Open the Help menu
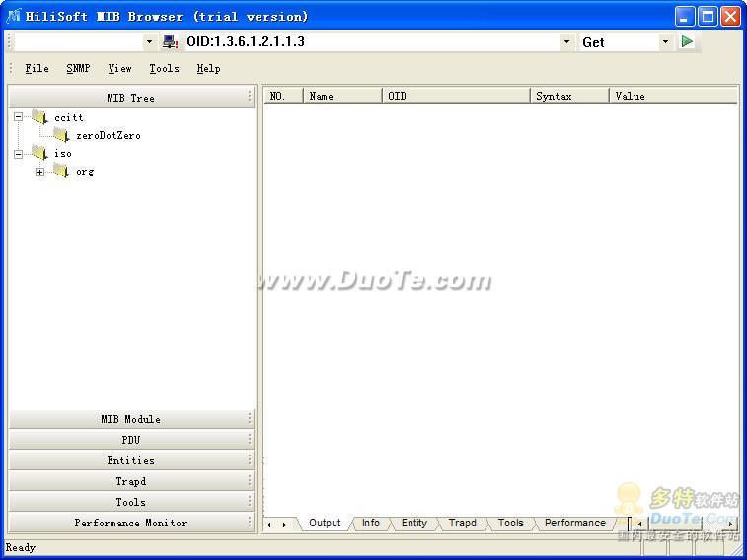The height and width of the screenshot is (560, 747). pyautogui.click(x=208, y=68)
